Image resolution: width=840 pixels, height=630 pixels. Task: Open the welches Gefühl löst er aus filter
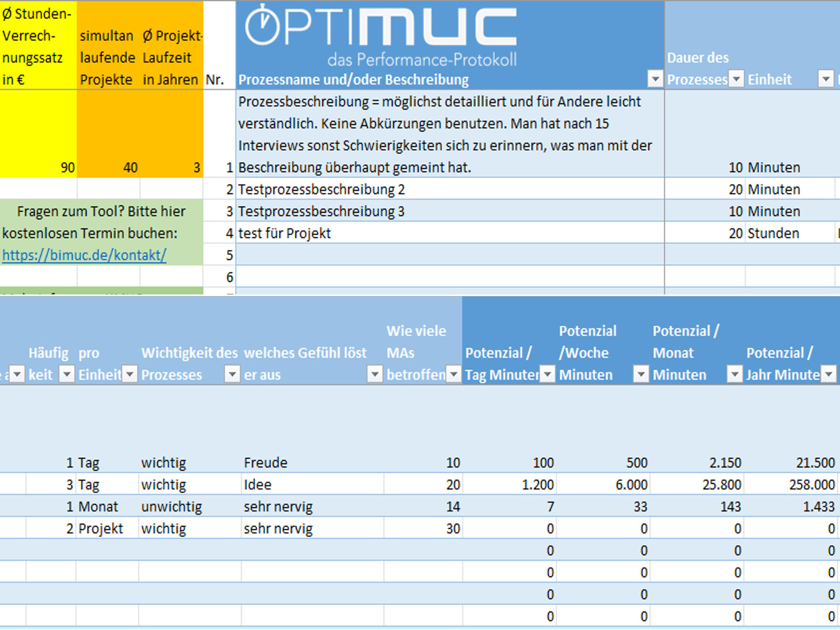coord(375,374)
